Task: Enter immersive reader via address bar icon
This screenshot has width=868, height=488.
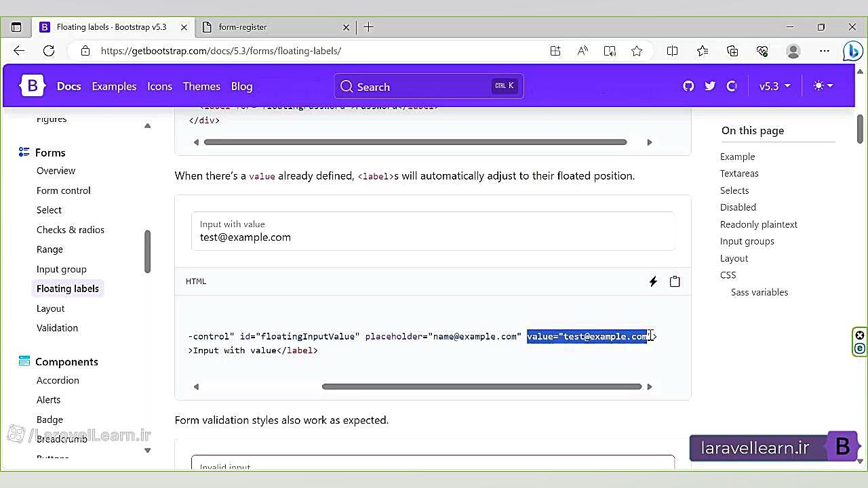Action: click(610, 51)
